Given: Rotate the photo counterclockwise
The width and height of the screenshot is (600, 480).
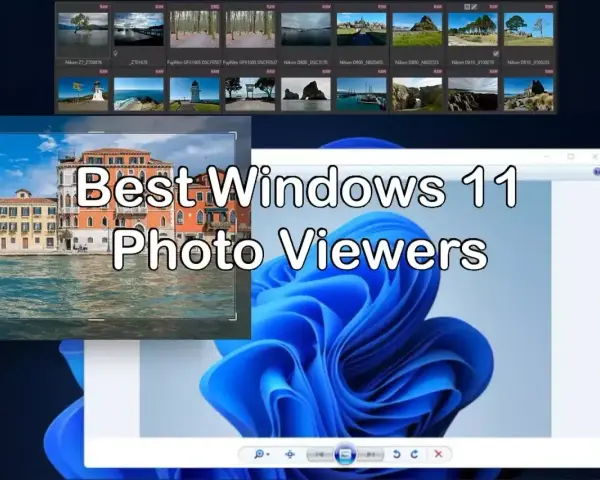Looking at the screenshot, I should 396,454.
